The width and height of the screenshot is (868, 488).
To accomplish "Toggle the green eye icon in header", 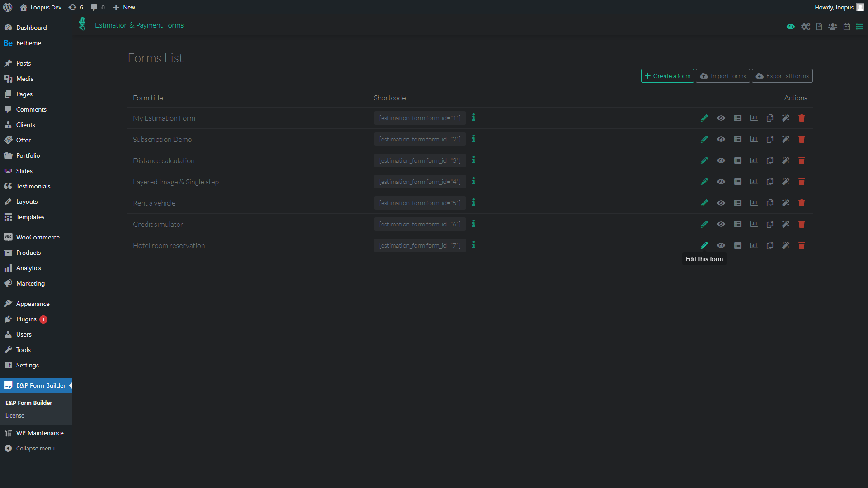I will coord(790,27).
